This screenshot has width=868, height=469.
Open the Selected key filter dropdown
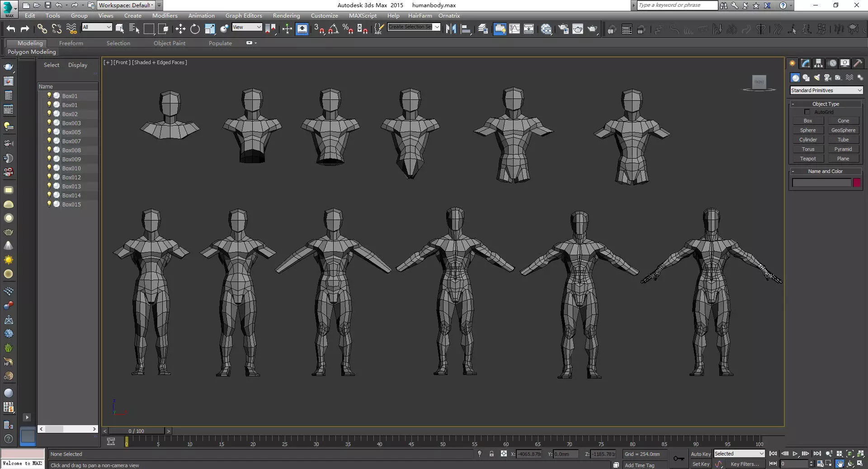point(739,454)
